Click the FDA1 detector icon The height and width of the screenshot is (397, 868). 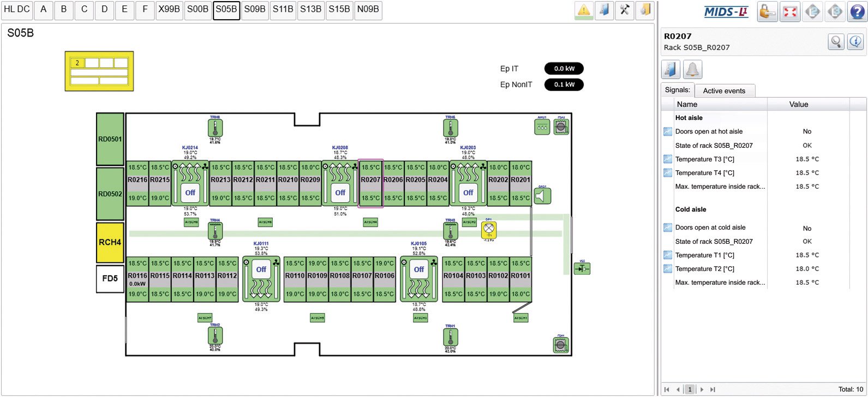561,345
